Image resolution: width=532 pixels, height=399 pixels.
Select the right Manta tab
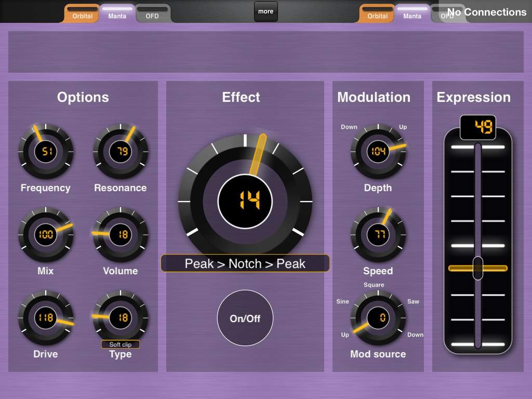pos(412,14)
